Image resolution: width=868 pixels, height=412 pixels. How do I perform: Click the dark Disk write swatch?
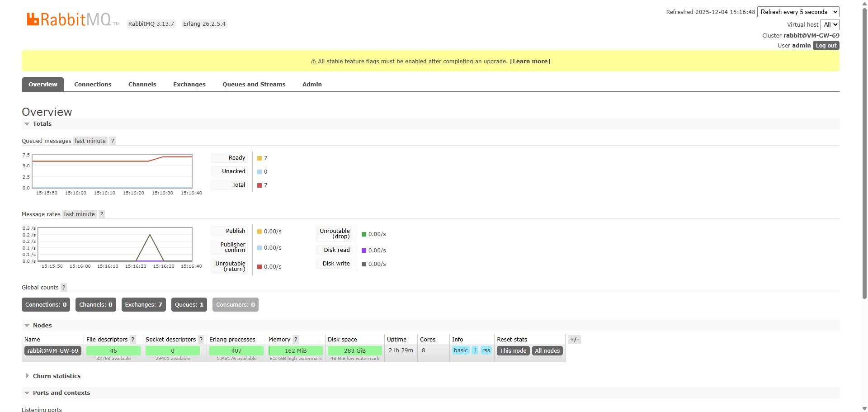coord(364,264)
